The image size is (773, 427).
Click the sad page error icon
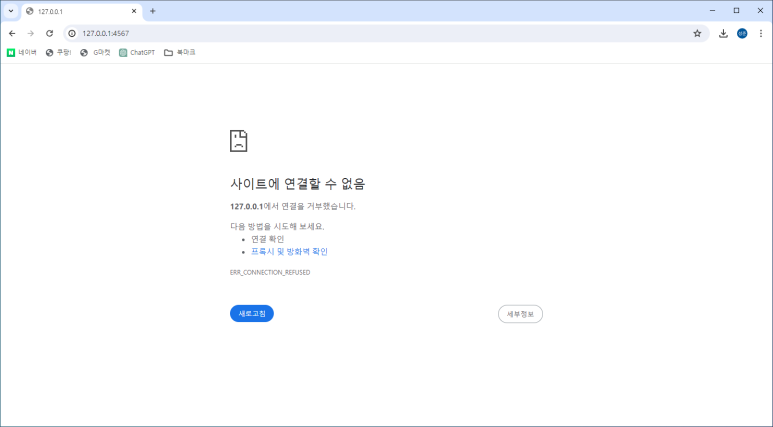pyautogui.click(x=239, y=141)
